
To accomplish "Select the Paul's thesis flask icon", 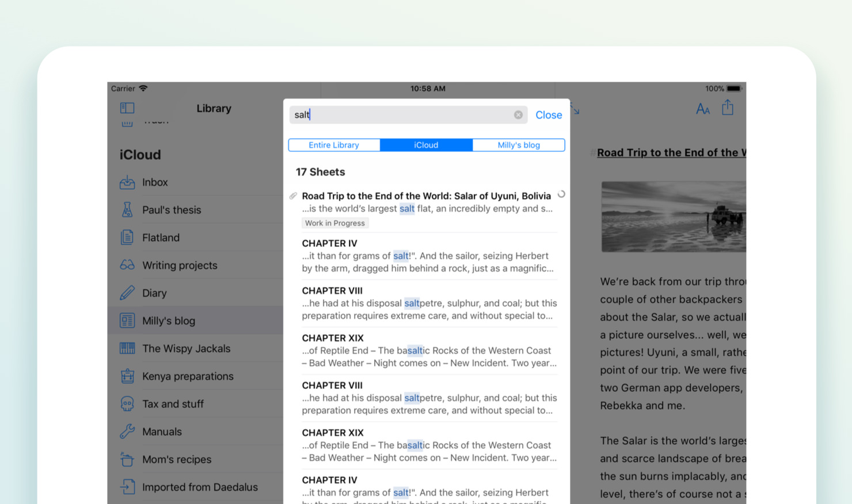I will (x=127, y=210).
